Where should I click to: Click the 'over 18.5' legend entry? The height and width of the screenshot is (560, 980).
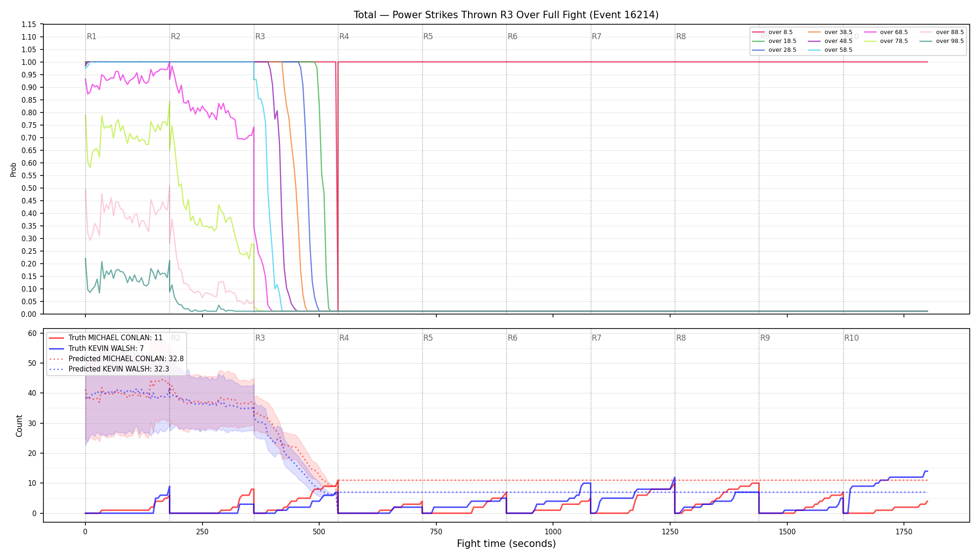(774, 41)
